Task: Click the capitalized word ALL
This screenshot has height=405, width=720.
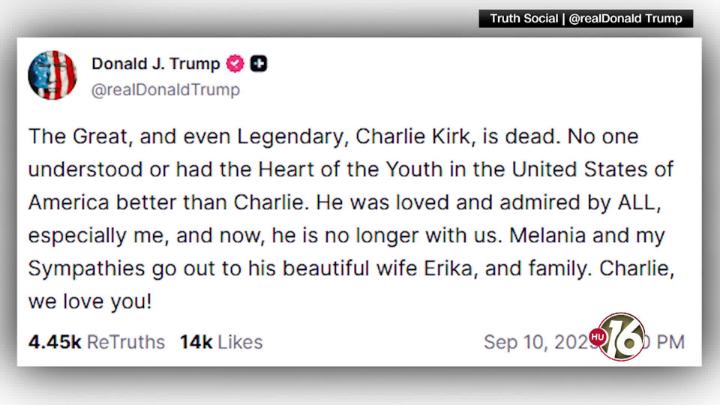Action: (x=639, y=202)
